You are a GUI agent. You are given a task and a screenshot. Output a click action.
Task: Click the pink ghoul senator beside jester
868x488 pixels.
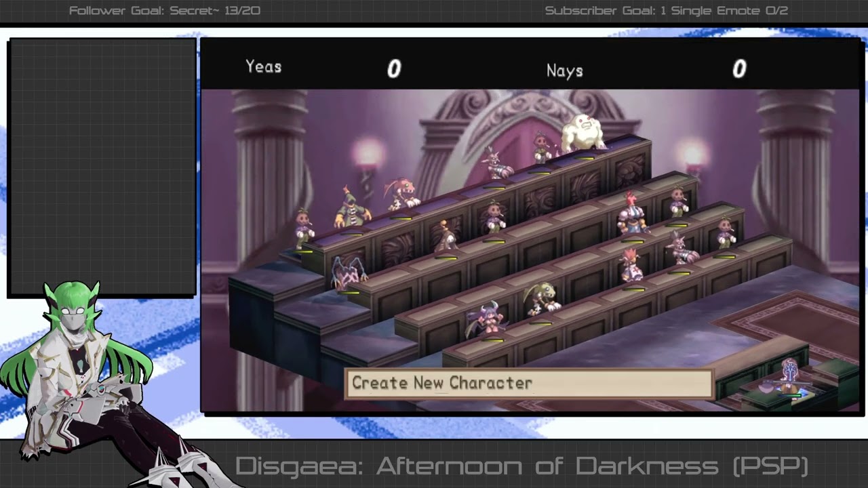402,195
